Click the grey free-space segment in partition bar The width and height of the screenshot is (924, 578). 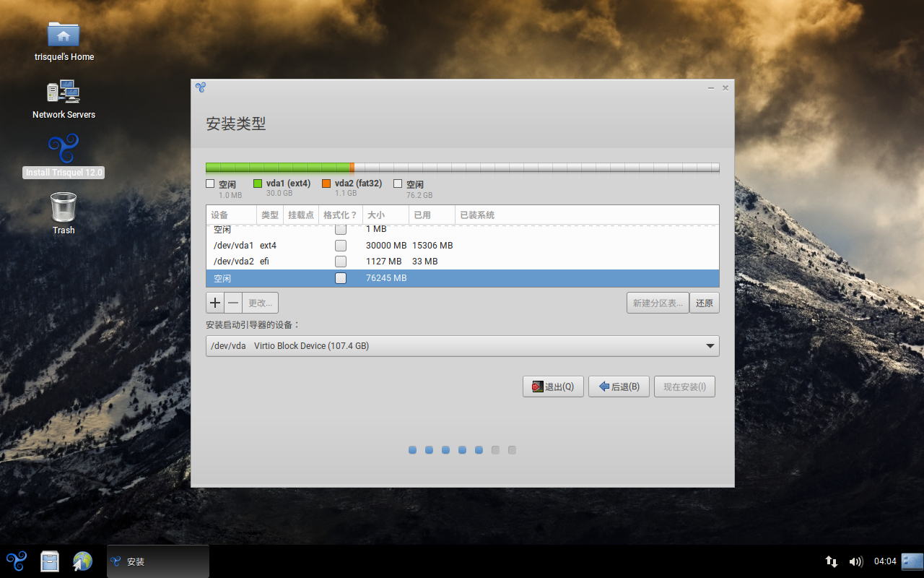click(536, 168)
